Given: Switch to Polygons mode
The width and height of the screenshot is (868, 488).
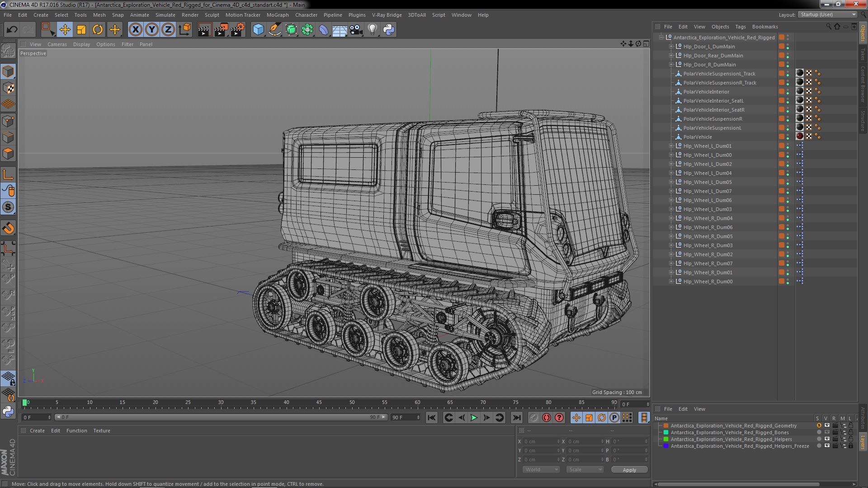Looking at the screenshot, I should tap(8, 154).
